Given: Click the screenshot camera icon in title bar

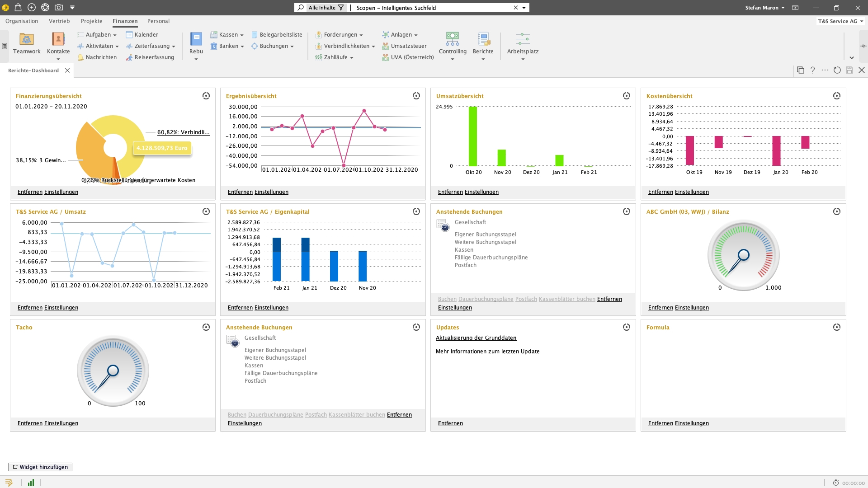Looking at the screenshot, I should (x=59, y=7).
